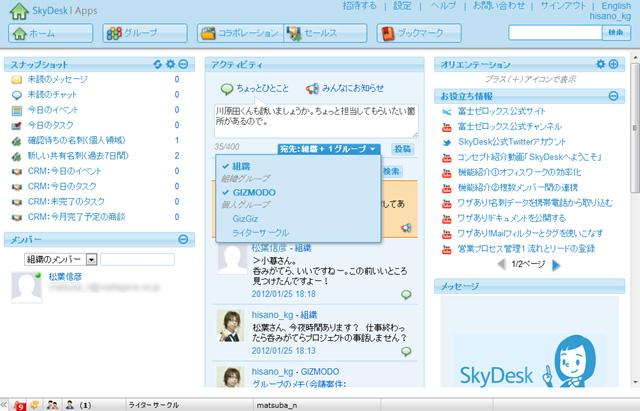This screenshot has height=411, width=640.
Task: Click the みんなにお知らせ megaphone icon
Action: point(313,89)
